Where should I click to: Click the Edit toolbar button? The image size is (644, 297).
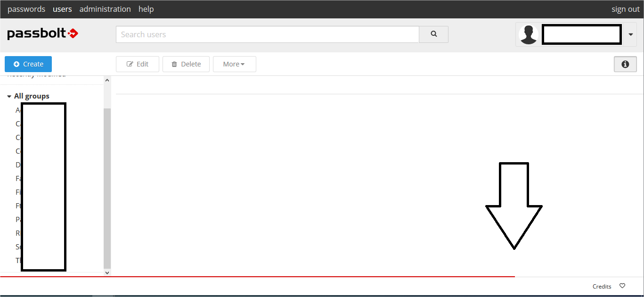click(138, 64)
